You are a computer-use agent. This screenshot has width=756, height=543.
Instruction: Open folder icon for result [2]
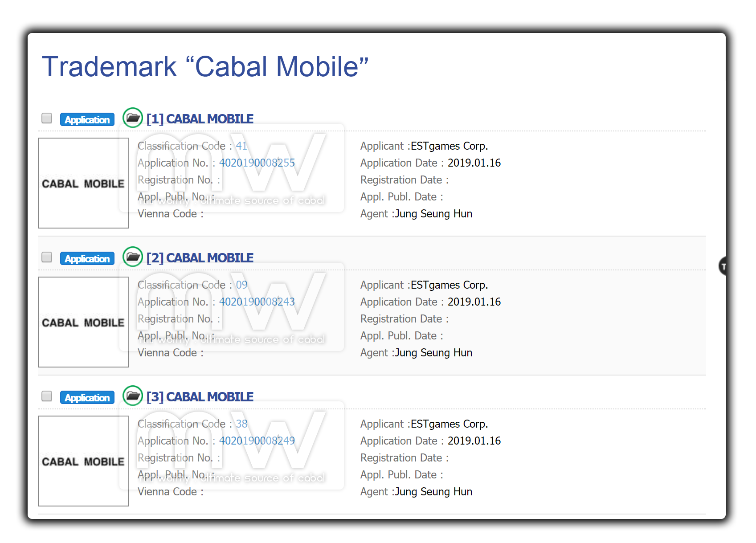pyautogui.click(x=132, y=257)
